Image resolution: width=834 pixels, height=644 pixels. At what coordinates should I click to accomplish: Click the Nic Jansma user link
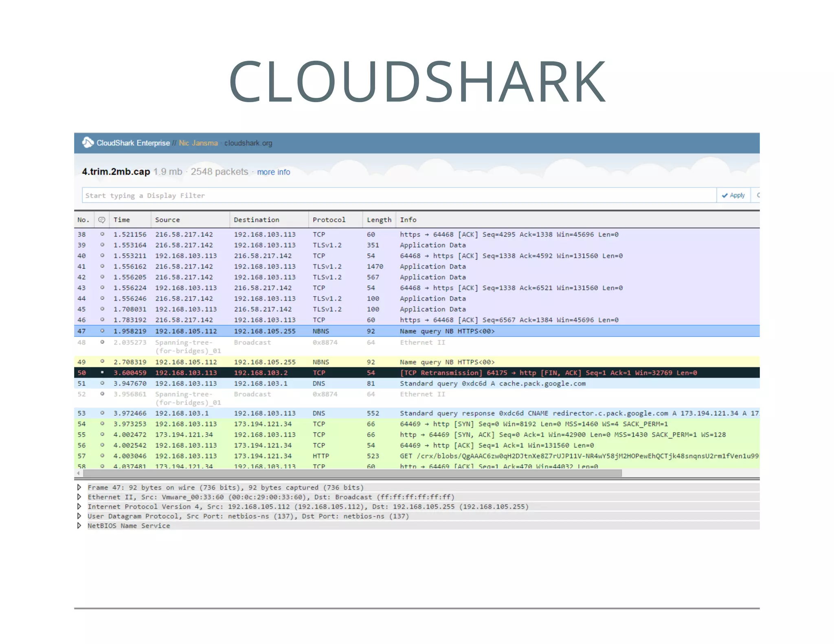pos(198,143)
